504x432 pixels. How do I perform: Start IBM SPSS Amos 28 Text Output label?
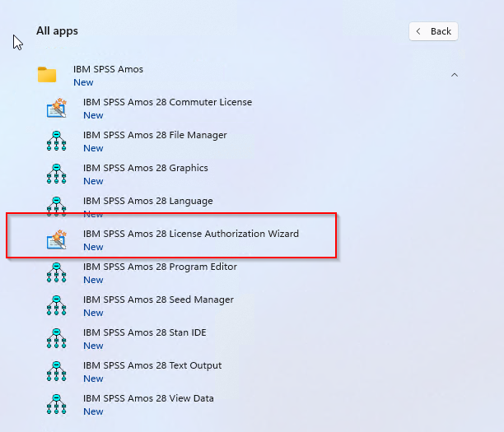tap(152, 366)
